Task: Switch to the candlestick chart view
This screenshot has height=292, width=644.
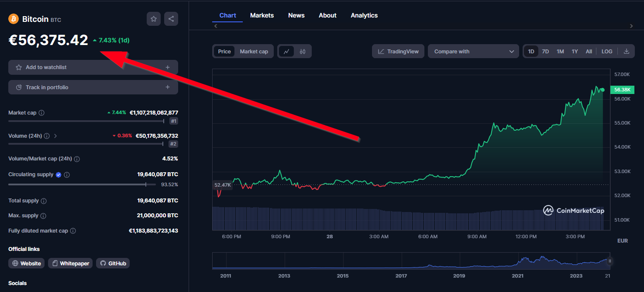Action: click(x=303, y=52)
